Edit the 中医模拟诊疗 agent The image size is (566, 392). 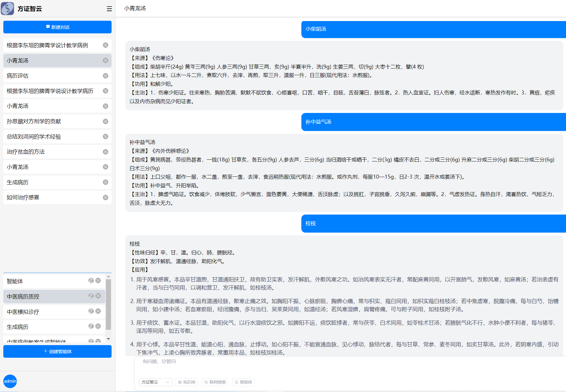[x=91, y=311]
